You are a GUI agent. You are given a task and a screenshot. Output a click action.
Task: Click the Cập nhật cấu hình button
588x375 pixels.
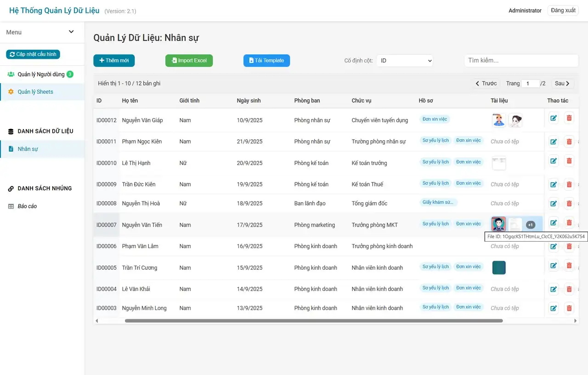coord(33,54)
